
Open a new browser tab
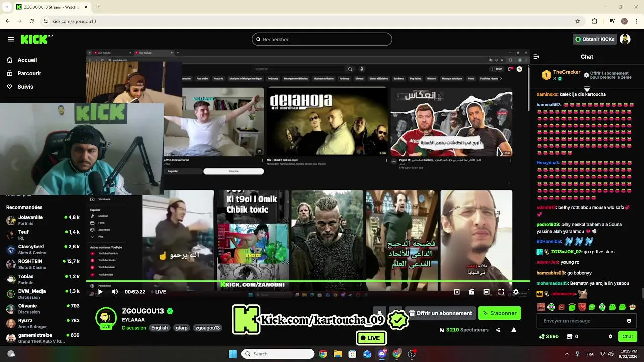(98, 7)
